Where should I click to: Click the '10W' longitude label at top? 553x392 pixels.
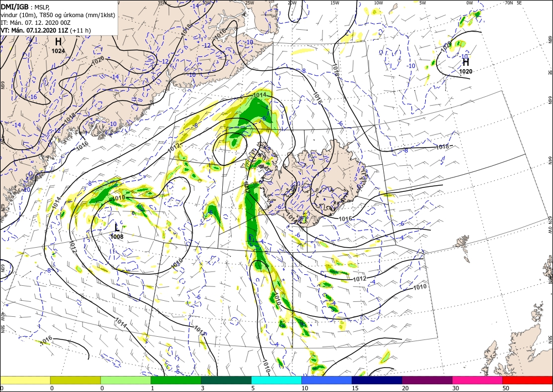pyautogui.click(x=378, y=3)
